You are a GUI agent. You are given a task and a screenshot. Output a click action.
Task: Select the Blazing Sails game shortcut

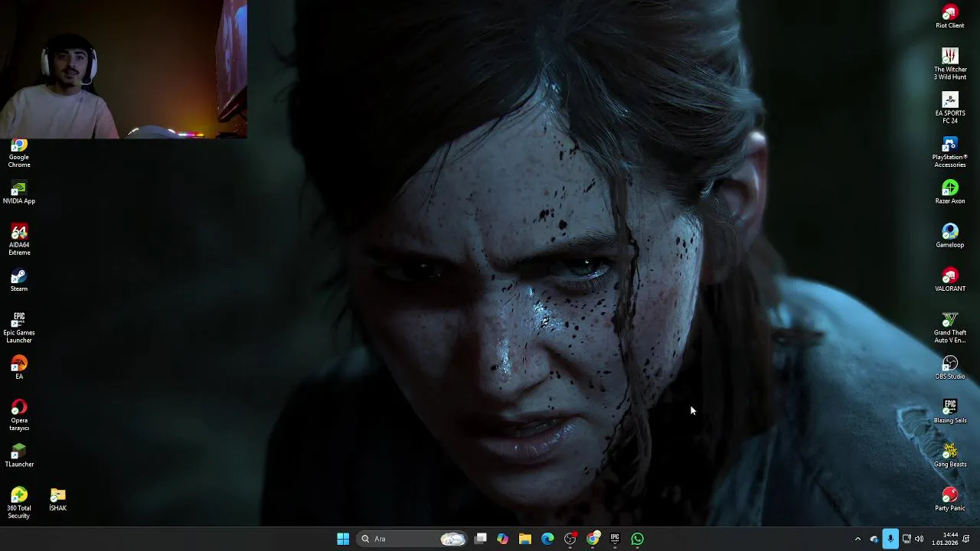tap(950, 411)
